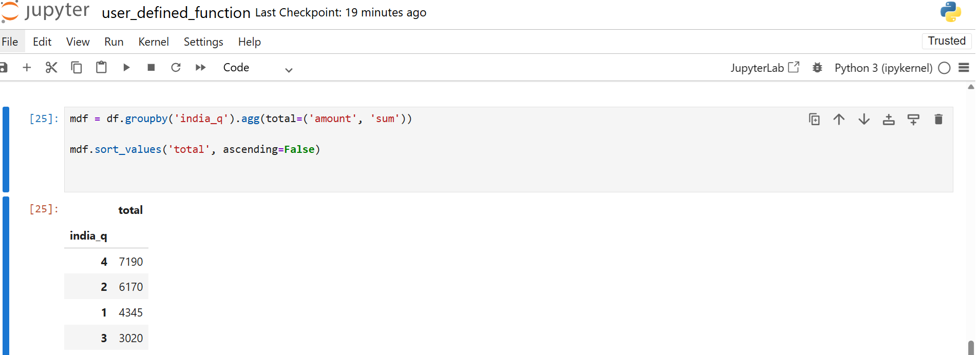The image size is (980, 355).
Task: Click the kernel status circle indicator
Action: click(x=944, y=68)
